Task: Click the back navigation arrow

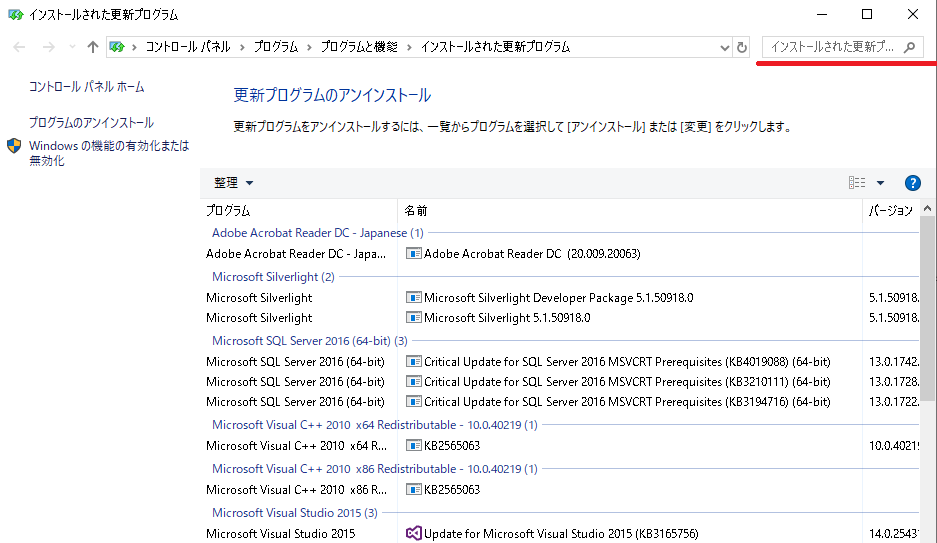Action: [x=19, y=47]
